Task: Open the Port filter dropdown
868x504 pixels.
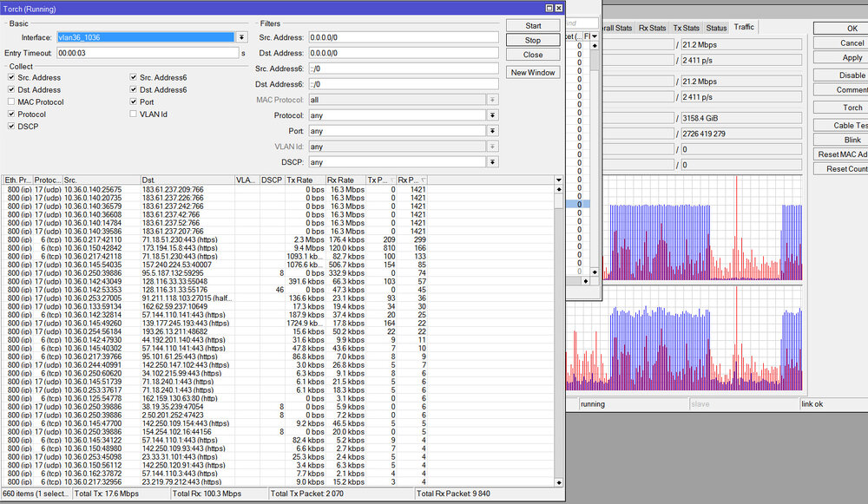Action: [492, 131]
